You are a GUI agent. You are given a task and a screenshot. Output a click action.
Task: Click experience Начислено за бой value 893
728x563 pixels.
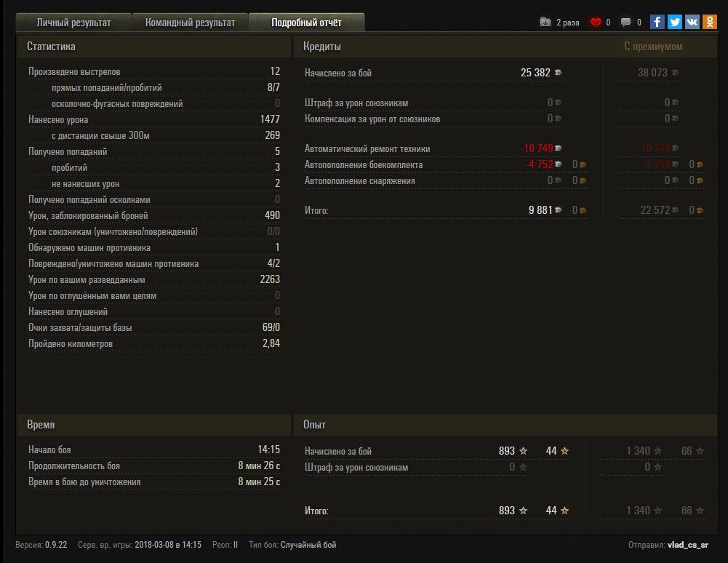(x=506, y=450)
